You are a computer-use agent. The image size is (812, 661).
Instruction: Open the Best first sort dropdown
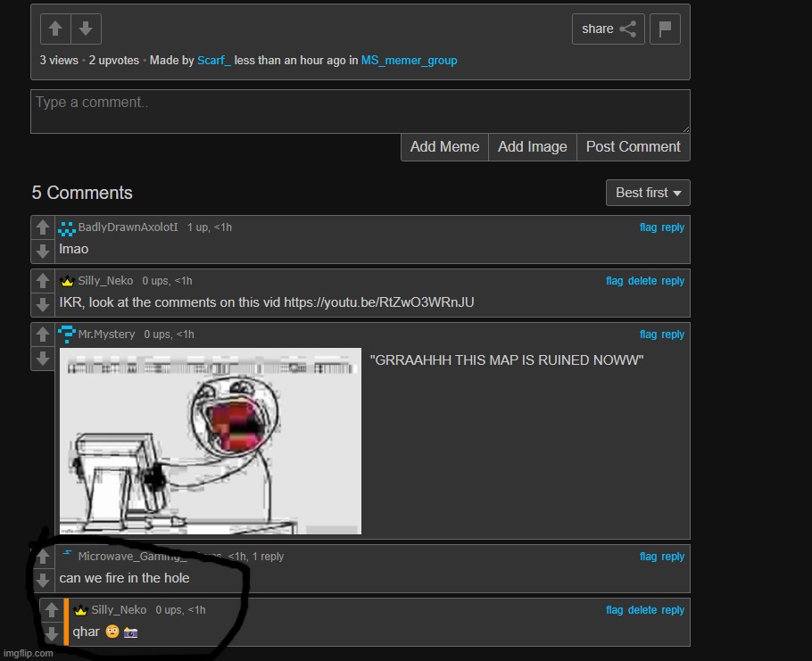pyautogui.click(x=647, y=193)
